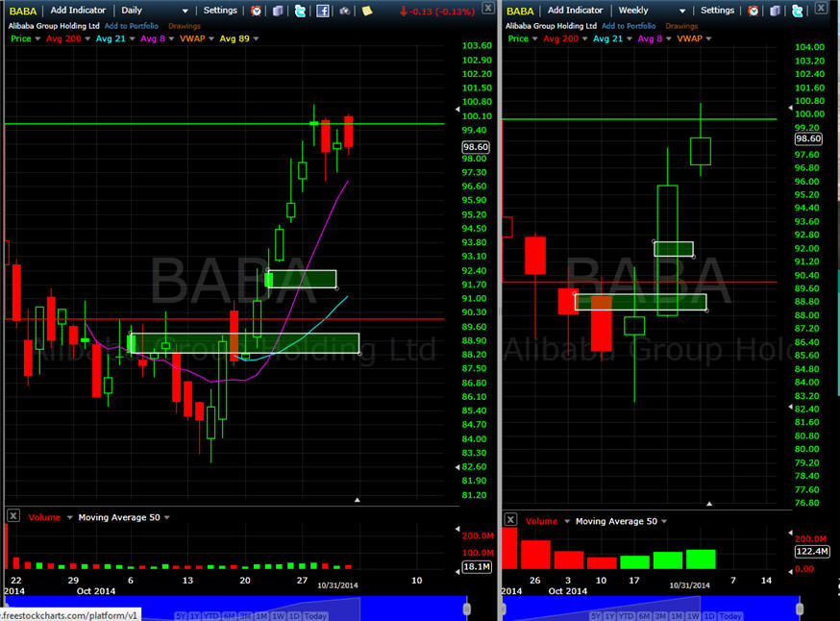The height and width of the screenshot is (621, 840).
Task: Click the scale arrow near 82.40 on the Weekly price axis
Action: coord(790,408)
